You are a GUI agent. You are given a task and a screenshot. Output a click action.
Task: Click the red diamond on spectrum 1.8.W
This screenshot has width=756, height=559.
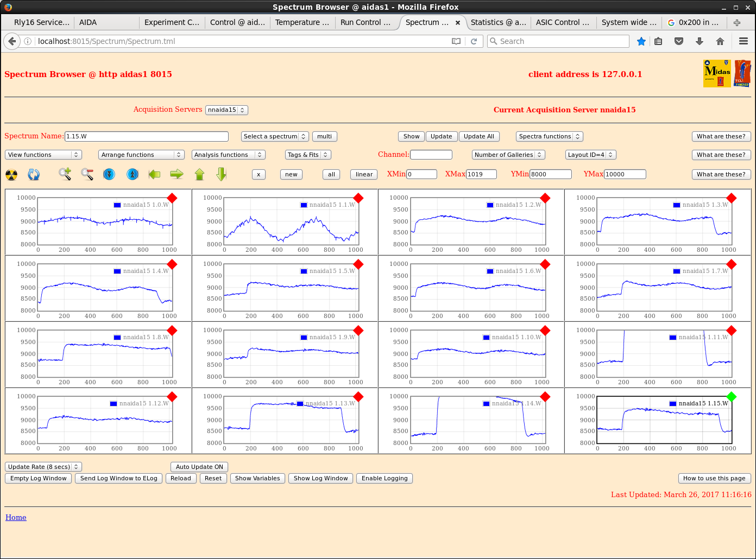[x=172, y=331]
